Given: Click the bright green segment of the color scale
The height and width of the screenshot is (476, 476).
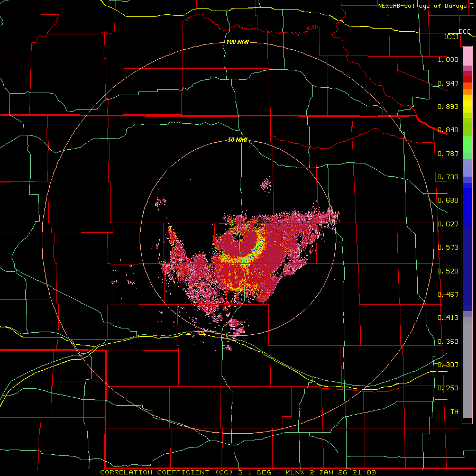Looking at the screenshot, I should (x=467, y=144).
